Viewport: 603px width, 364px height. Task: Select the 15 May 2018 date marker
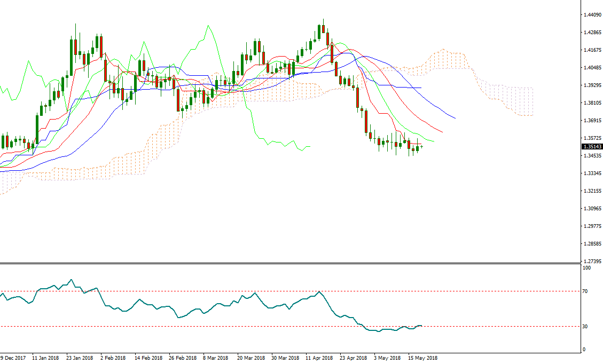tap(422, 358)
